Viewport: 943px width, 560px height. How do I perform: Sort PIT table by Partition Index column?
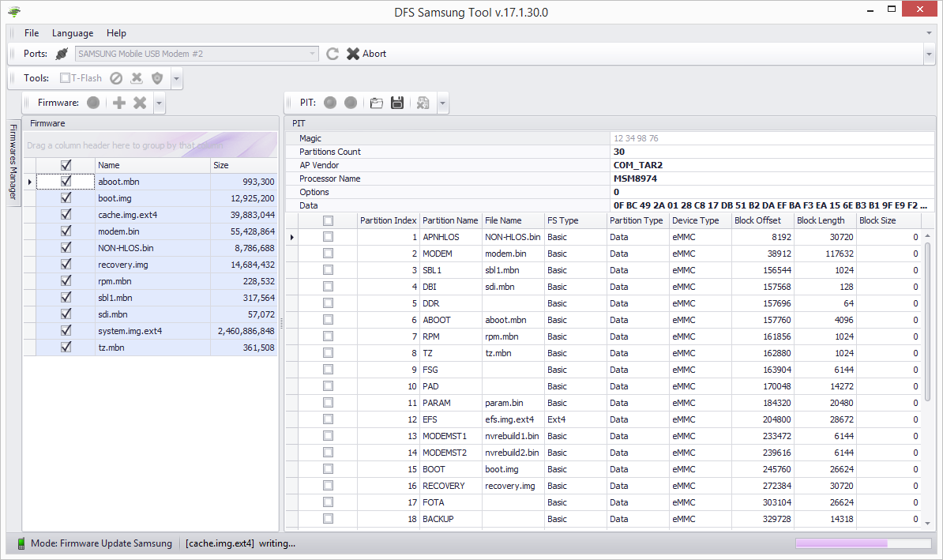pyautogui.click(x=388, y=220)
